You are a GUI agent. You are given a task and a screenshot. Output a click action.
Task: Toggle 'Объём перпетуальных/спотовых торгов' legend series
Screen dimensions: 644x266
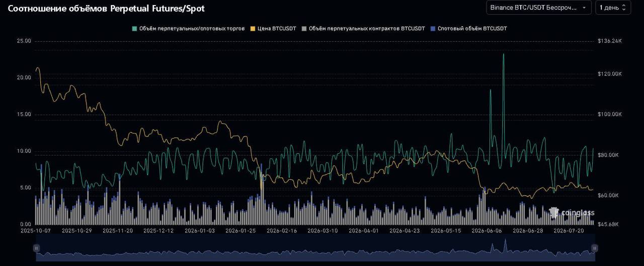(x=188, y=29)
